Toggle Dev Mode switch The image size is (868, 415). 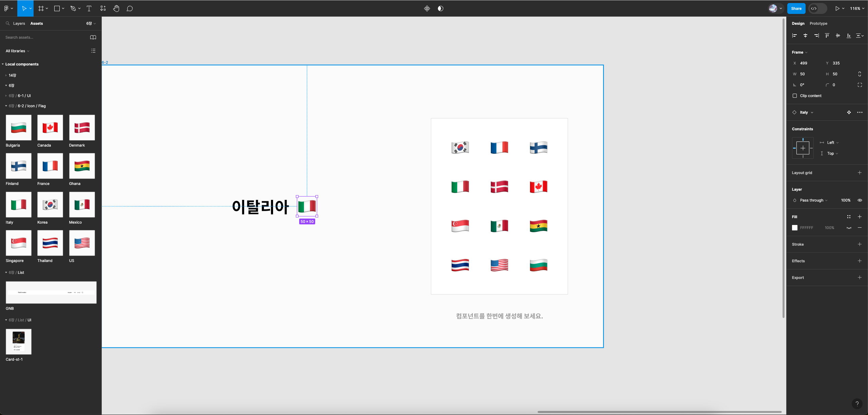click(817, 8)
